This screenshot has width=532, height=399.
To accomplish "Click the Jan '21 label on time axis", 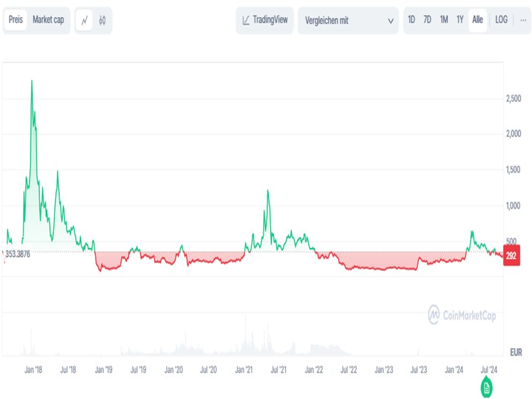I will tap(244, 370).
